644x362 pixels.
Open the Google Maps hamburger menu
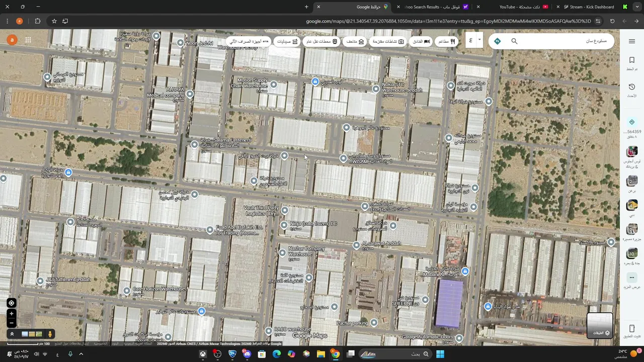pos(631,41)
